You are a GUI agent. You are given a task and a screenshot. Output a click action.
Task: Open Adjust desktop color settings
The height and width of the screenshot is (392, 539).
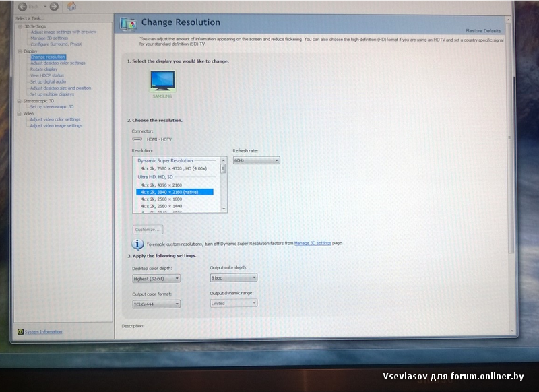click(58, 63)
